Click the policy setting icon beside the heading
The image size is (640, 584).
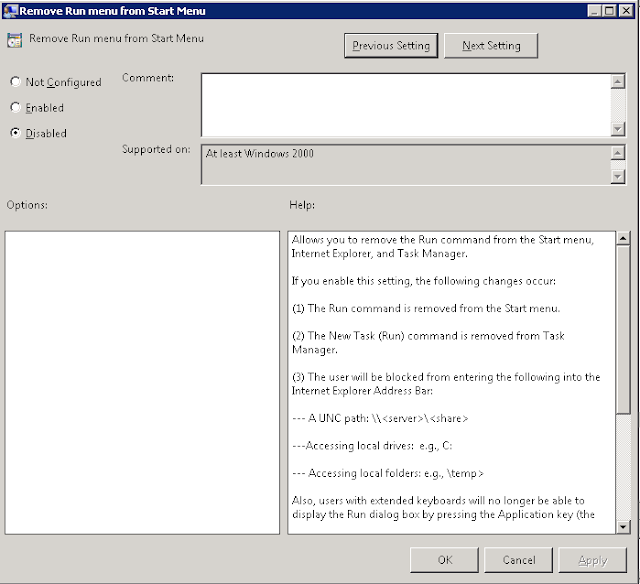tap(14, 40)
